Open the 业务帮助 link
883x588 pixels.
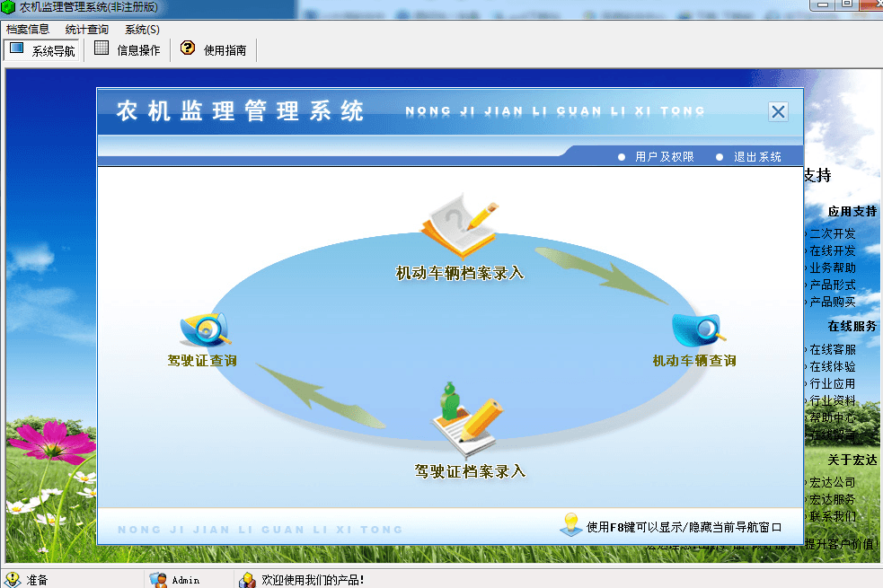point(832,268)
